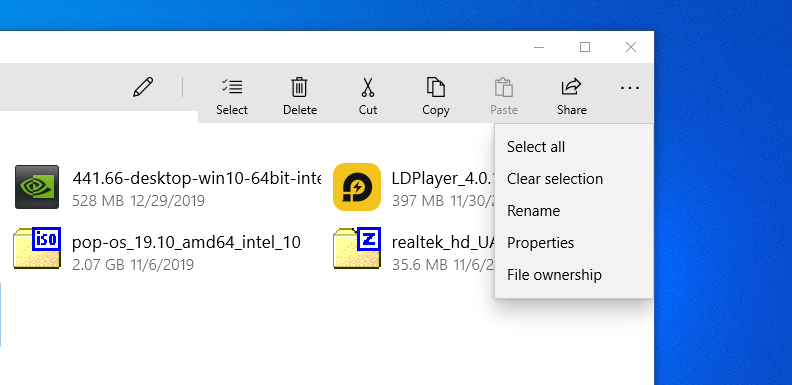Click the Delete trash can button
The image size is (792, 385).
pyautogui.click(x=300, y=97)
